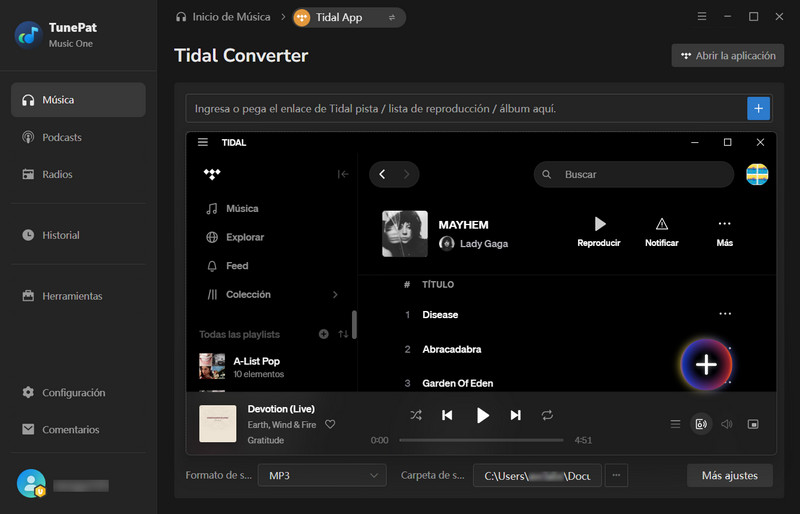The height and width of the screenshot is (514, 800).
Task: Click the user account avatar
Action: click(x=31, y=483)
